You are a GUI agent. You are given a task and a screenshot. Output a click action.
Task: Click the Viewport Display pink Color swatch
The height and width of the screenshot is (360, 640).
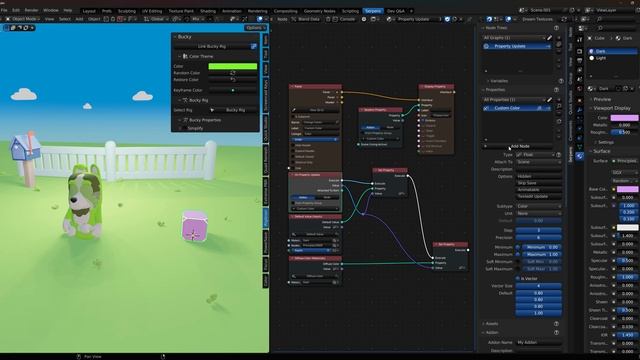coord(624,118)
